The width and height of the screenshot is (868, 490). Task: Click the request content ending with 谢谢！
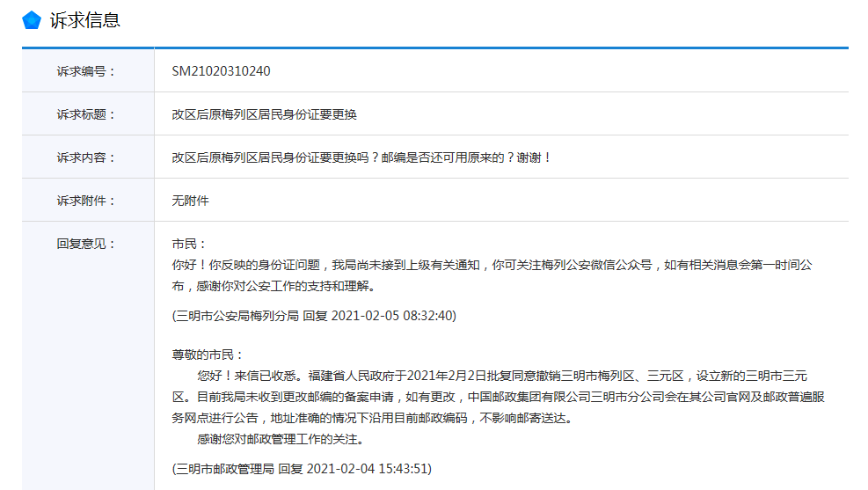pyautogui.click(x=362, y=157)
